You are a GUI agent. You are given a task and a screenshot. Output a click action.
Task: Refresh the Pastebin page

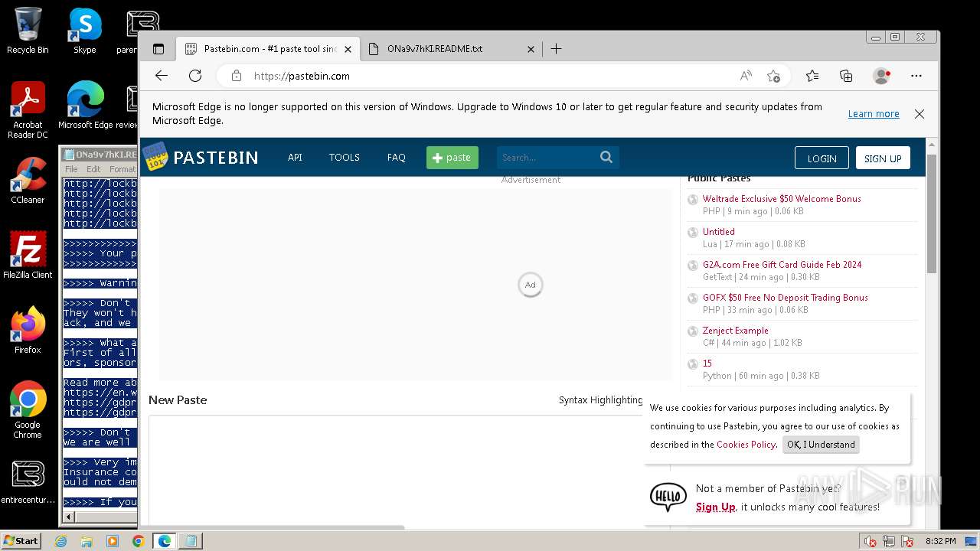coord(195,76)
